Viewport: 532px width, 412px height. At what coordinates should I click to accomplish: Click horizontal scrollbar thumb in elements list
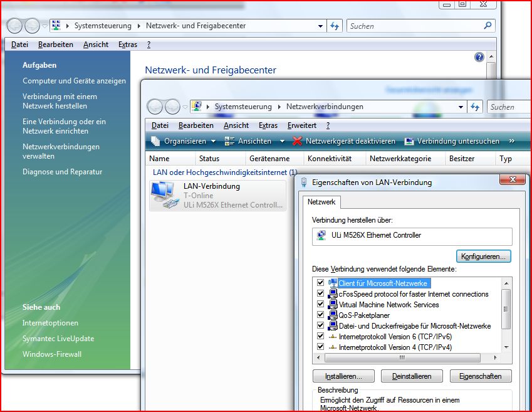click(402, 357)
